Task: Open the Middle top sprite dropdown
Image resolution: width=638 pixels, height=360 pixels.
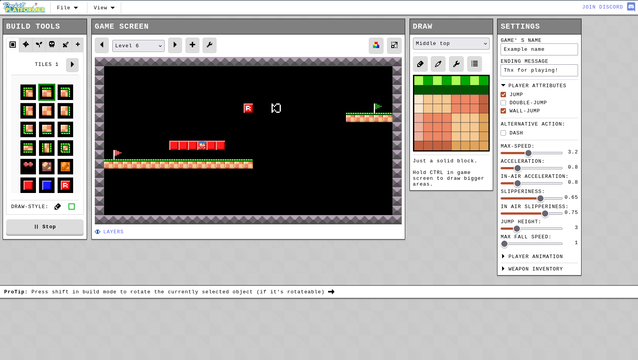Action: pyautogui.click(x=451, y=44)
